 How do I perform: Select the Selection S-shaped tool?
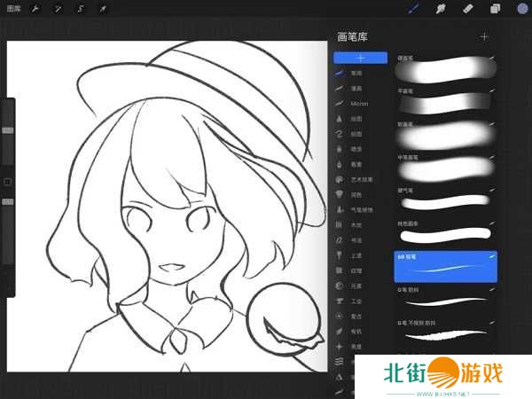click(81, 8)
